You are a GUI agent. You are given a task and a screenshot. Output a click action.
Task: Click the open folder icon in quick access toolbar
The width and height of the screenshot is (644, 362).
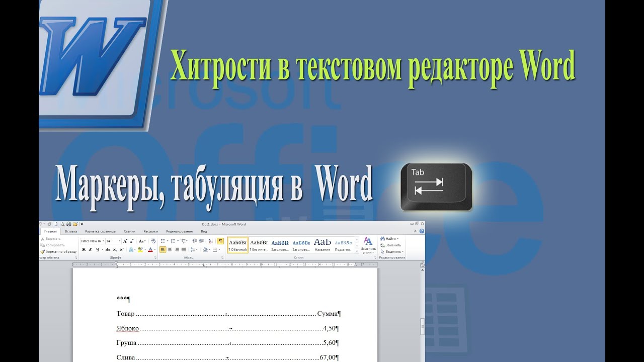click(75, 224)
